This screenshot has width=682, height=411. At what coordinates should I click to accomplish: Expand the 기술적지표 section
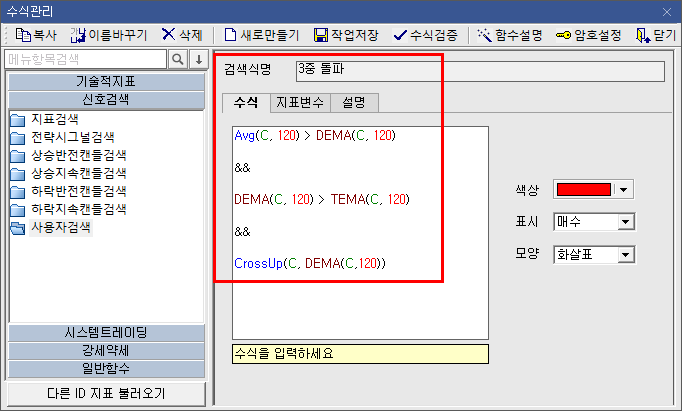[106, 82]
